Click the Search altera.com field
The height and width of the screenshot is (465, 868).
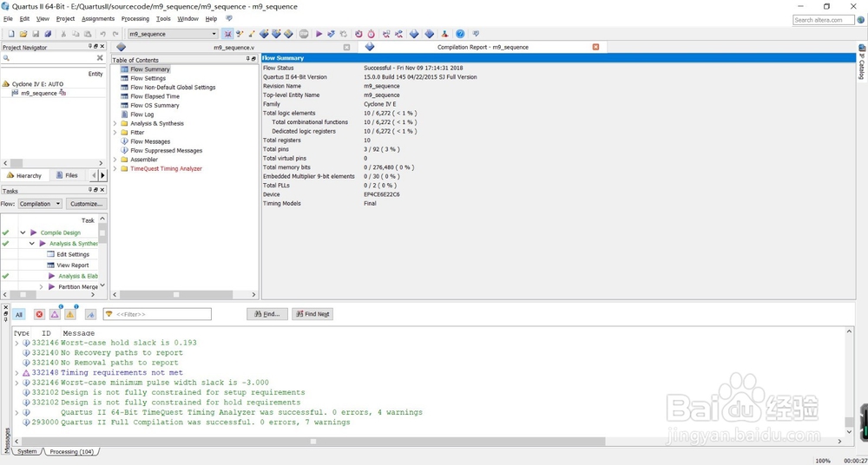click(823, 20)
